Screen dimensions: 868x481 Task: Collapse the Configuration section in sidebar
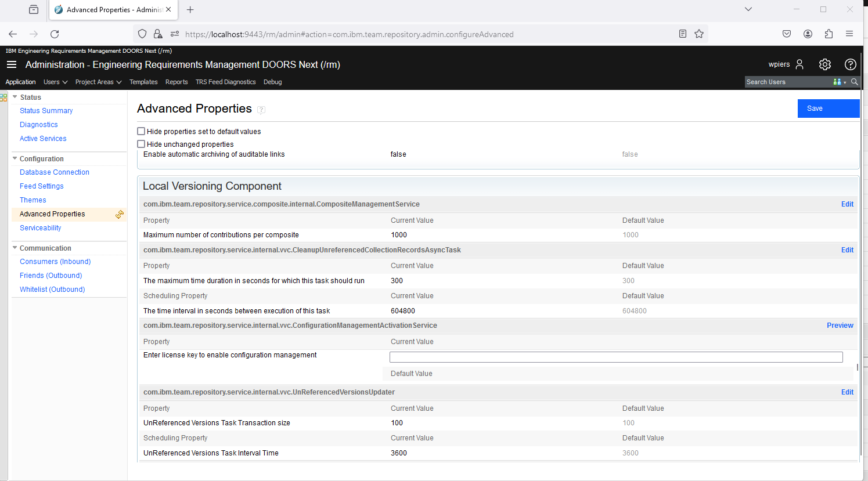point(15,158)
